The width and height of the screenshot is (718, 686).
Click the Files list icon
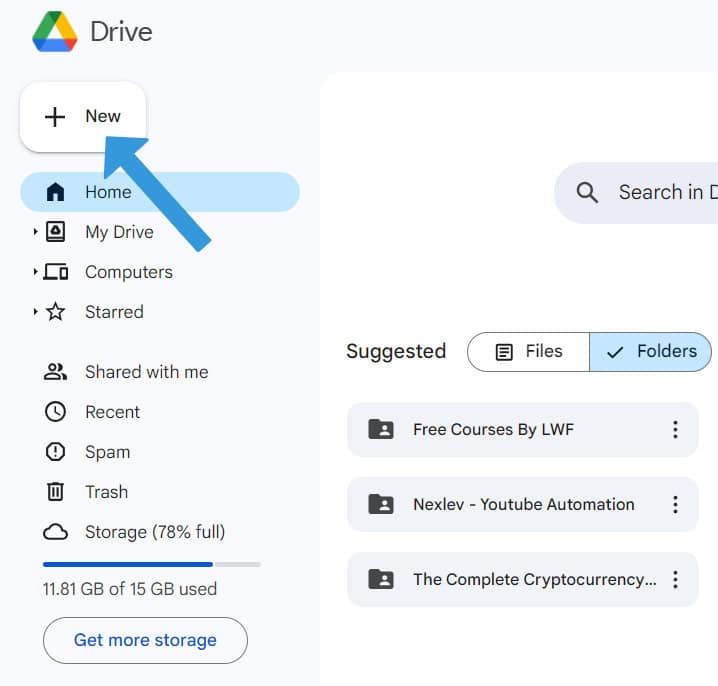504,352
